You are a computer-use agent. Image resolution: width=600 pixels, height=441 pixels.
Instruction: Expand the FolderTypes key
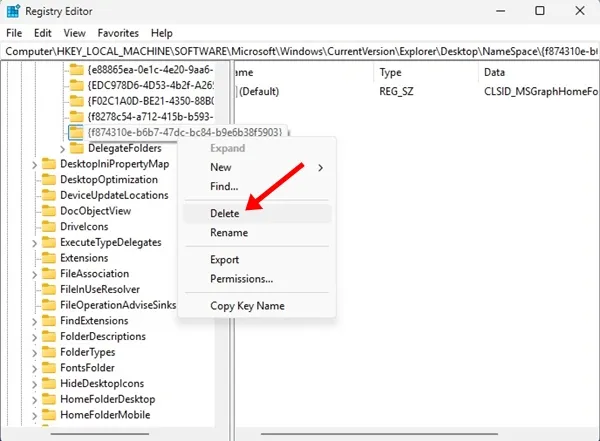click(x=34, y=353)
